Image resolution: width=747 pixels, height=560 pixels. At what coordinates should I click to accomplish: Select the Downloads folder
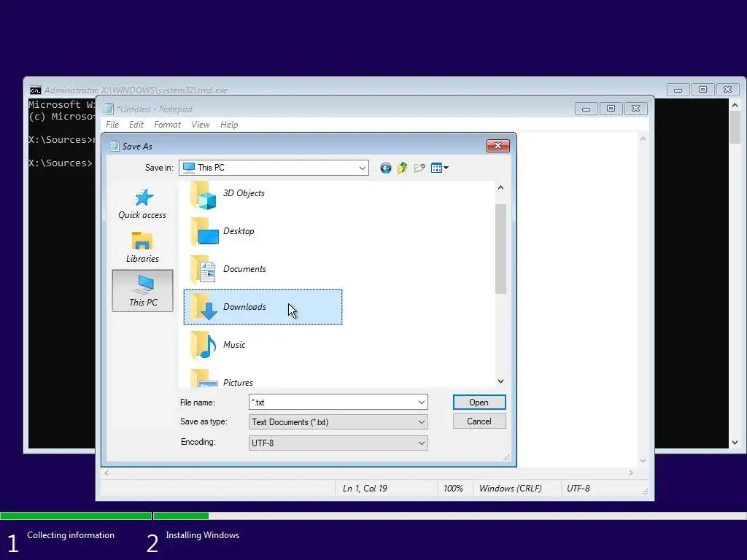(x=263, y=307)
